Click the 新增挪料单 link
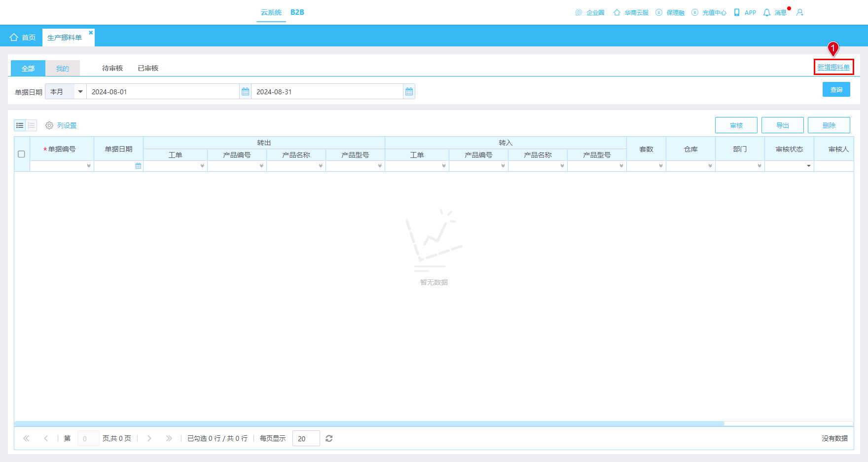The height and width of the screenshot is (462, 868). 833,67
